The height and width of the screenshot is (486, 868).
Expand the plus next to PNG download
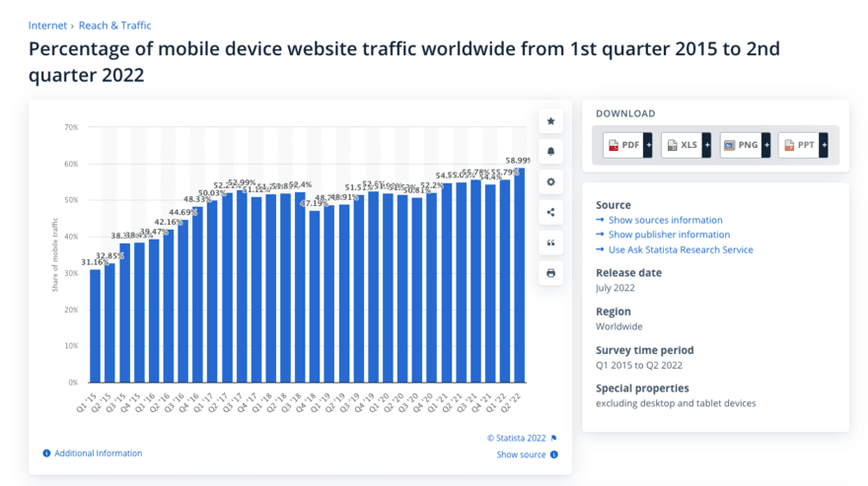(x=766, y=145)
